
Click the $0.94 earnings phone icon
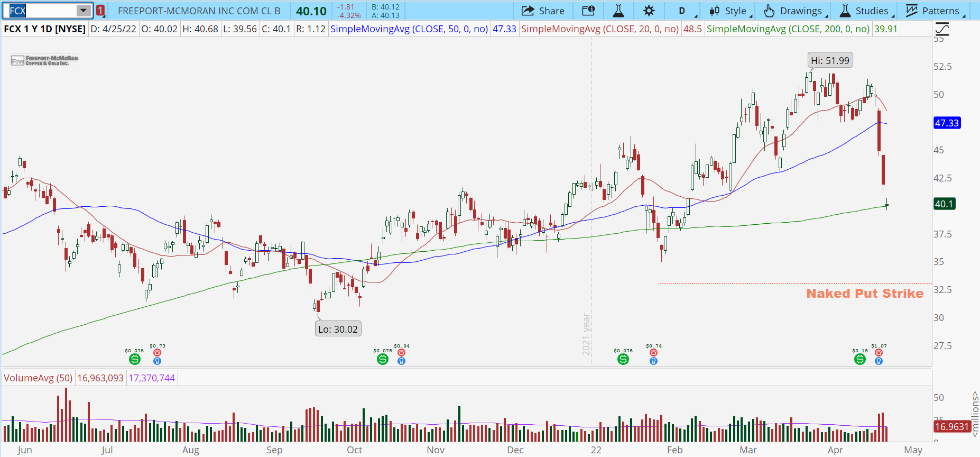click(x=401, y=353)
